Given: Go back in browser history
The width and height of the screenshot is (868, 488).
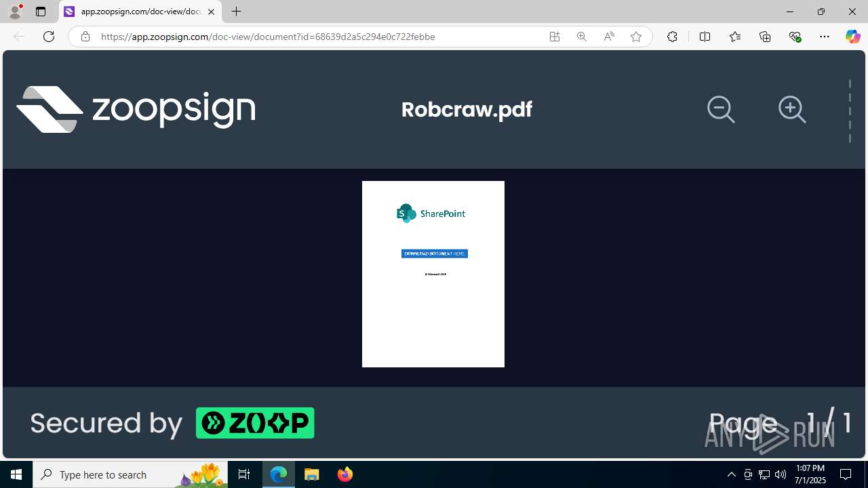Looking at the screenshot, I should [x=19, y=37].
